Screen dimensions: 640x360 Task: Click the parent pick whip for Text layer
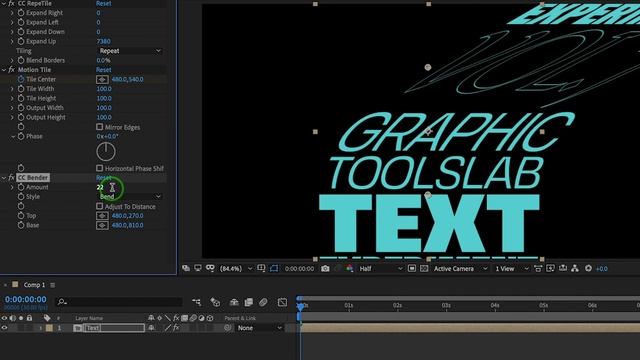228,328
